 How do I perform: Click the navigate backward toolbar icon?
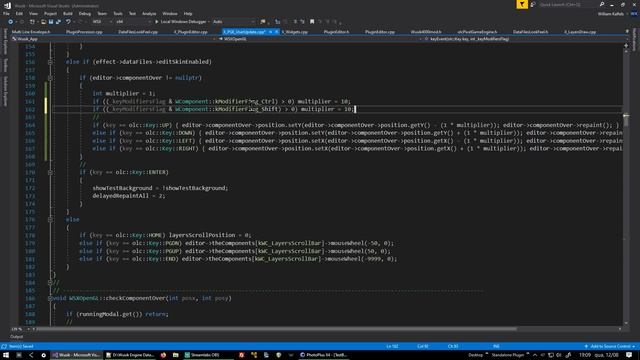[x=11, y=22]
